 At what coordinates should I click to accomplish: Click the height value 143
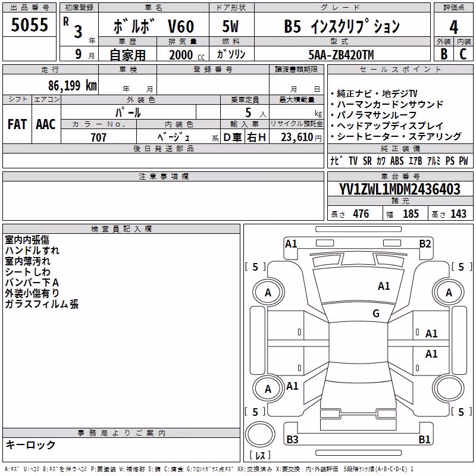[x=458, y=214]
